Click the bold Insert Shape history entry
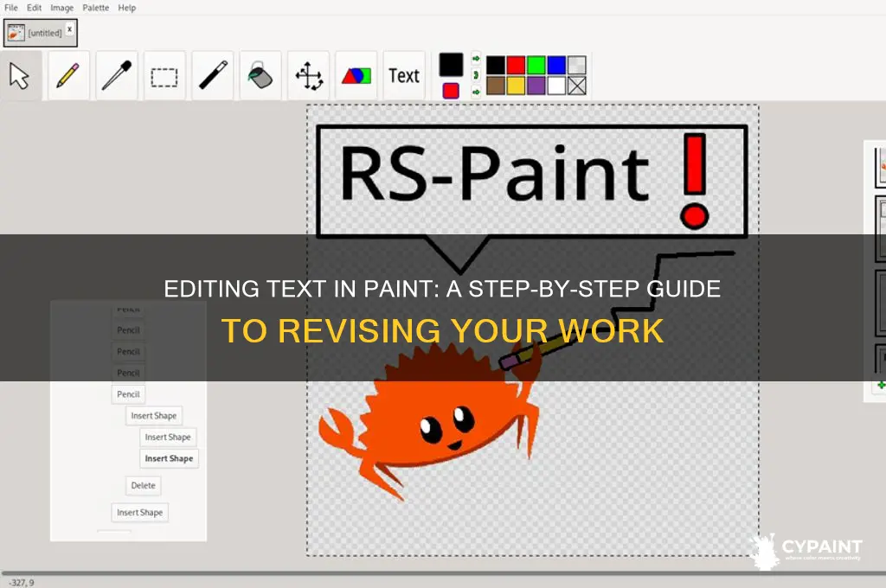886x588 pixels. [x=169, y=458]
